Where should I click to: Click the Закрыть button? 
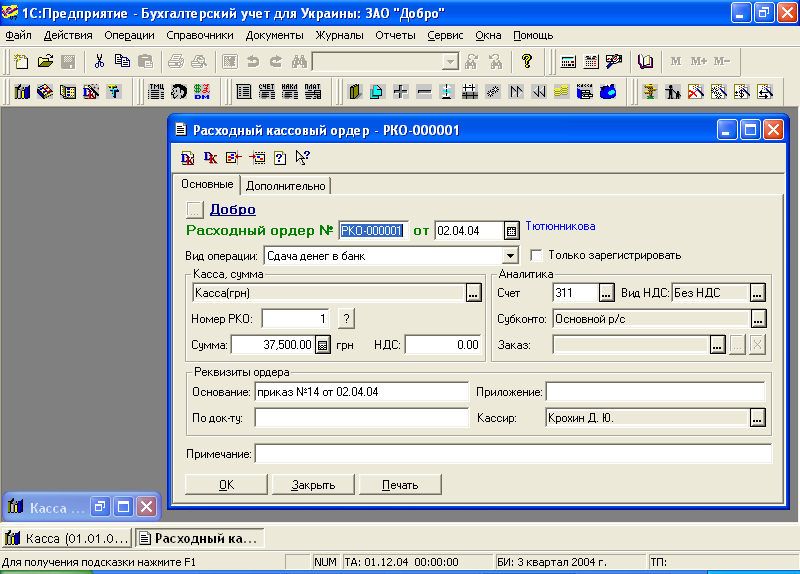tap(313, 485)
